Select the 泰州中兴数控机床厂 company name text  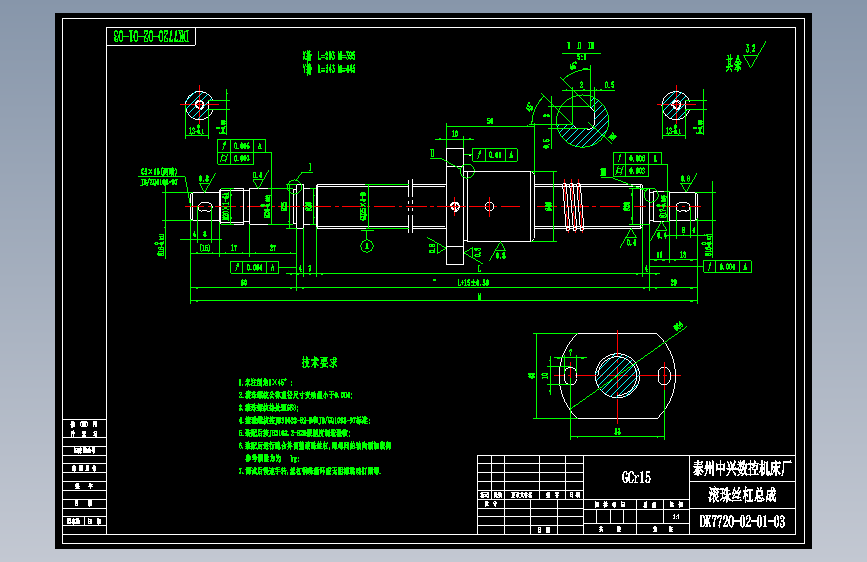click(742, 469)
